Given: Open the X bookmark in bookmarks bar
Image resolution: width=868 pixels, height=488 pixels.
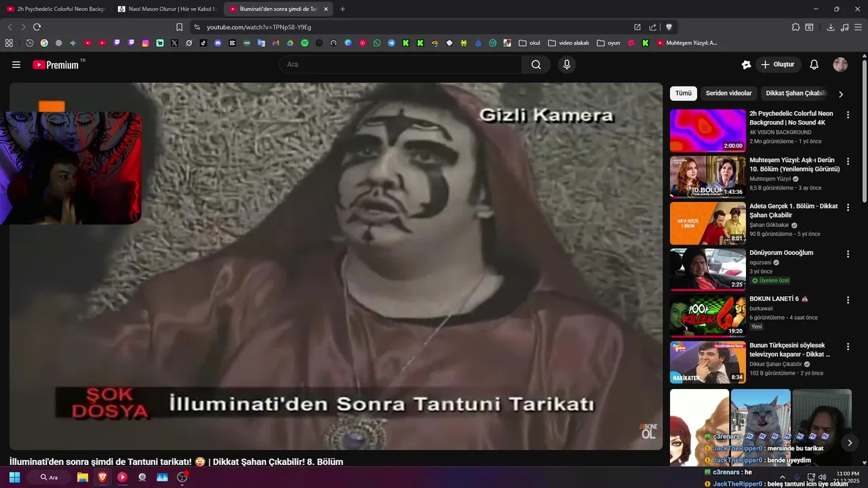Looking at the screenshot, I should point(174,43).
